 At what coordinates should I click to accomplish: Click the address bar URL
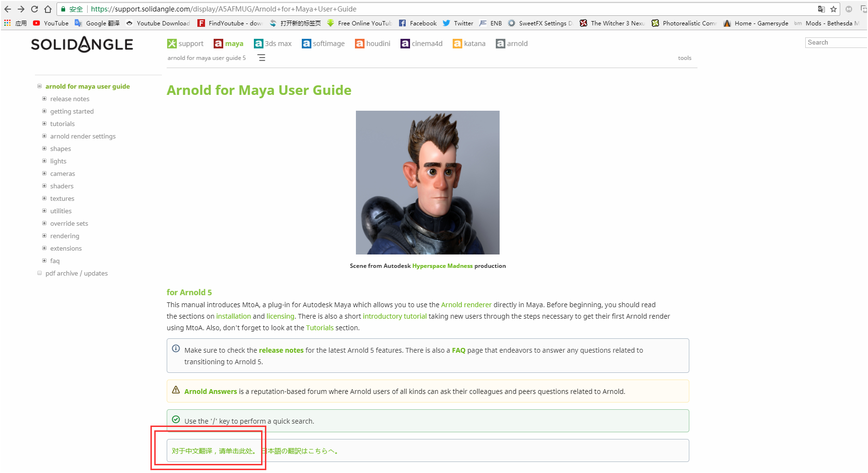click(224, 9)
